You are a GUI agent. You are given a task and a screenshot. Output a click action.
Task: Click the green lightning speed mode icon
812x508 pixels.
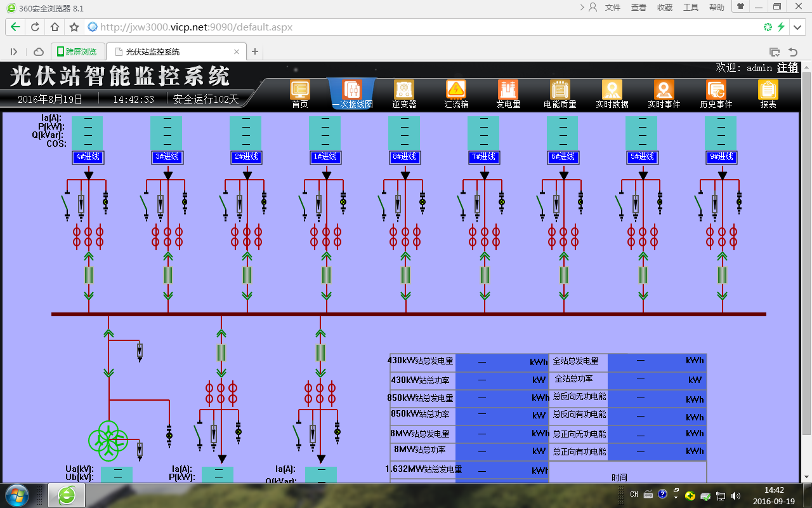click(x=781, y=27)
